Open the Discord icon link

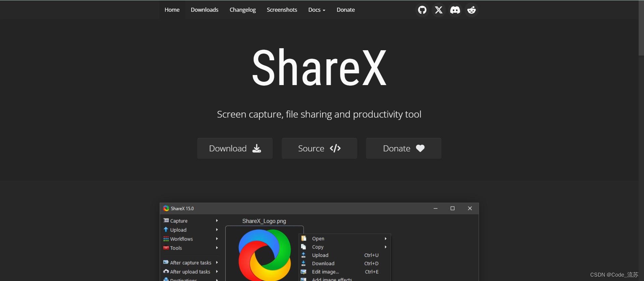point(455,10)
